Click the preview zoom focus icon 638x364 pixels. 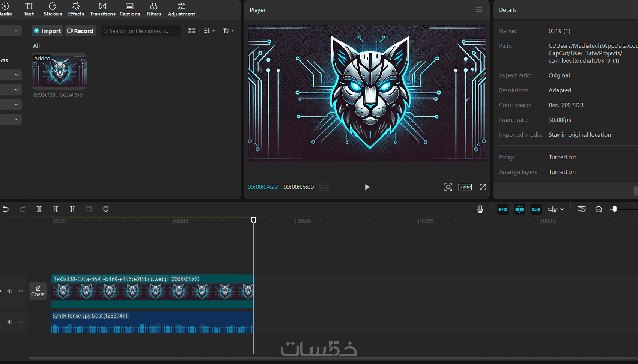448,187
